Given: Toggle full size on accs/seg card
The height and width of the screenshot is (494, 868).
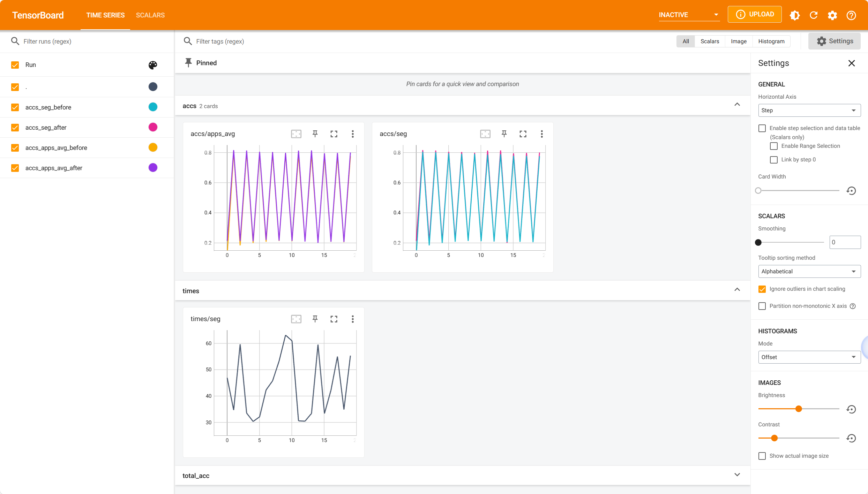Looking at the screenshot, I should (x=523, y=134).
